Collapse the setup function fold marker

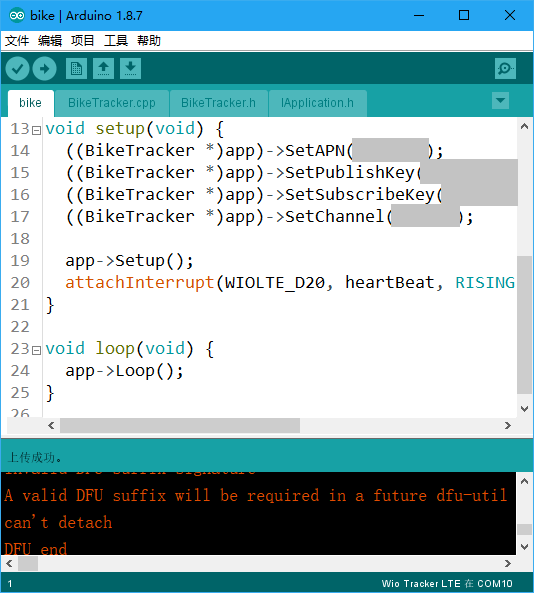click(x=36, y=130)
